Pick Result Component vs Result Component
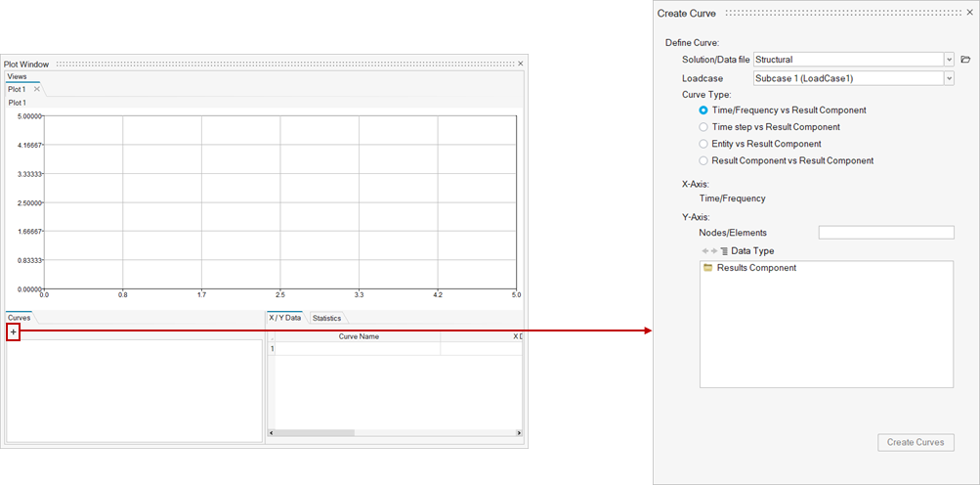 click(703, 160)
